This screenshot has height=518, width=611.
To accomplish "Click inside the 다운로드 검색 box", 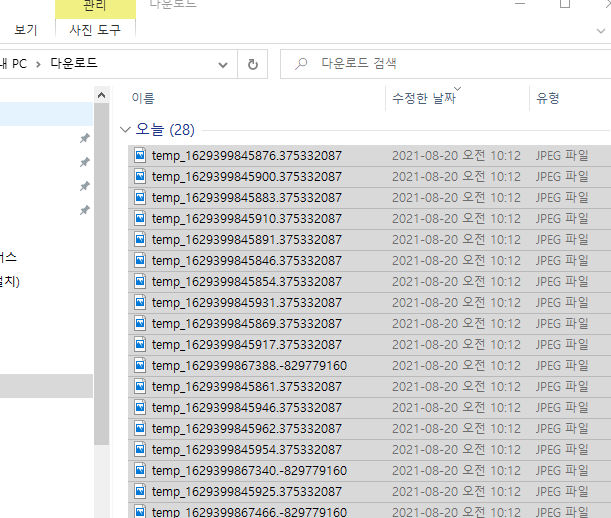I will (445, 64).
